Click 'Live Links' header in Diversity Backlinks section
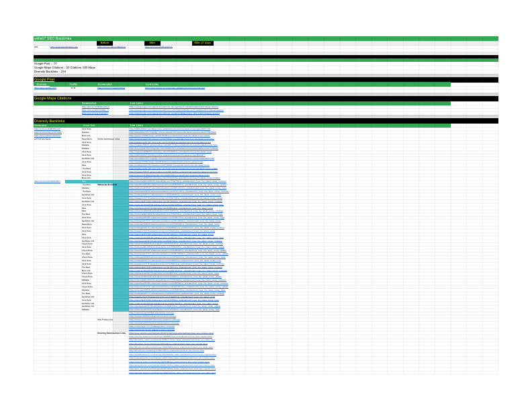This screenshot has width=532, height=411. pos(136,126)
